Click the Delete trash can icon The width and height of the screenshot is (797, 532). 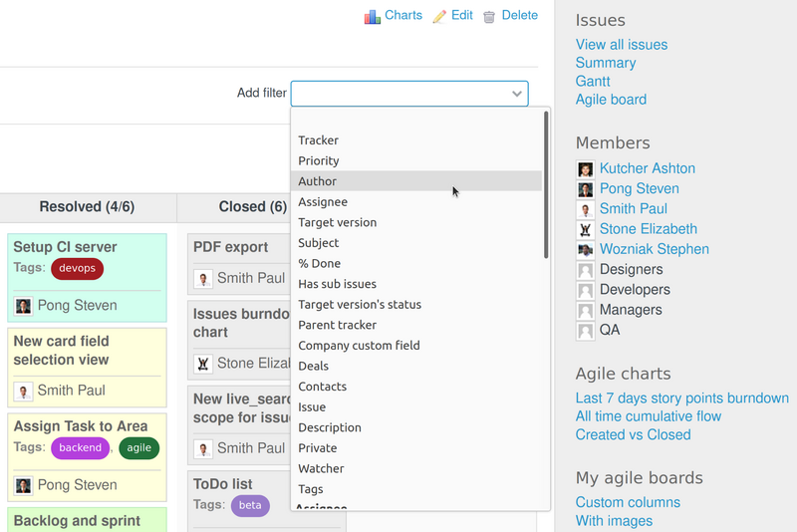[489, 17]
